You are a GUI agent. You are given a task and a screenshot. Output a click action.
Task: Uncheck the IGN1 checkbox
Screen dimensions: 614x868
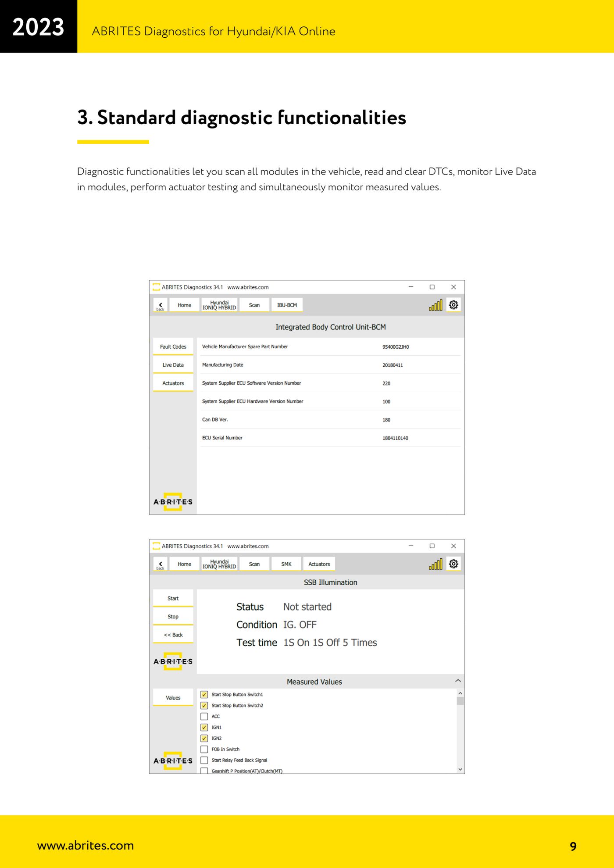204,728
